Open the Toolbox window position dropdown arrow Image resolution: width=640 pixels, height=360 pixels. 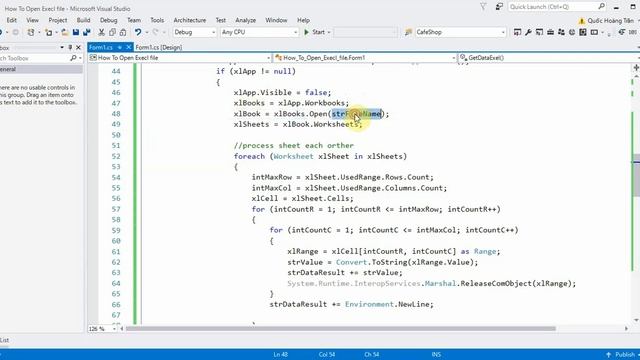tap(62, 47)
